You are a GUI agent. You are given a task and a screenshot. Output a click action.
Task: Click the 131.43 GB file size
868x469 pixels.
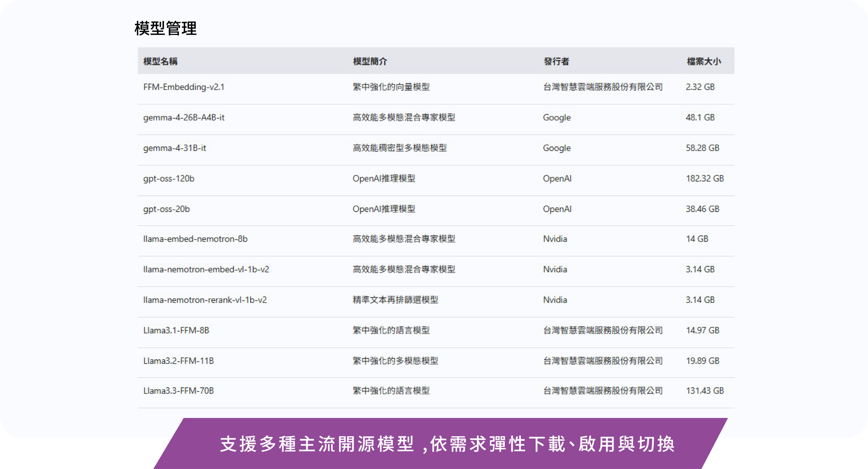(x=705, y=391)
